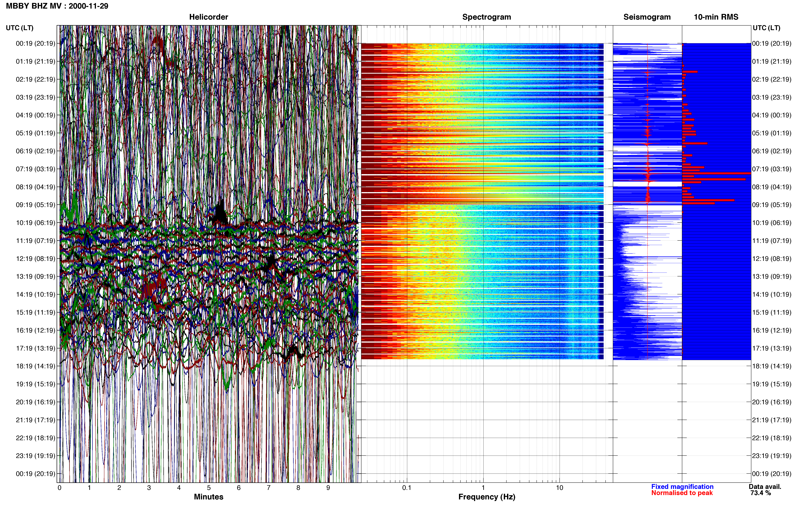Click the left 'UTC (LT)' axis label
This screenshot has height=508, width=812.
pos(19,28)
